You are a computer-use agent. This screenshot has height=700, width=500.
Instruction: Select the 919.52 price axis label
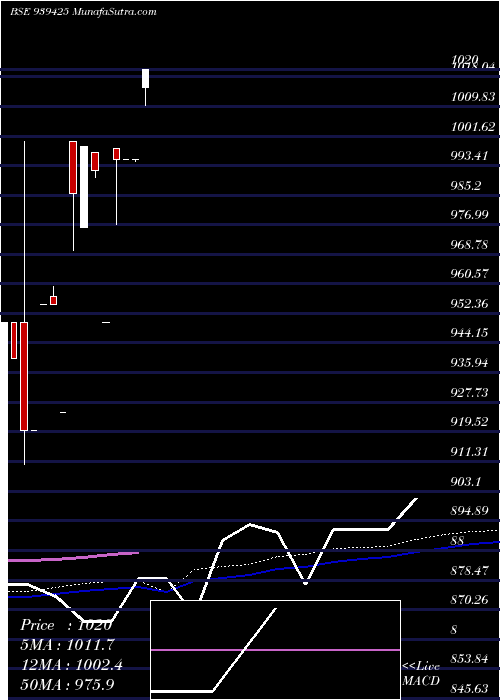[x=469, y=421]
